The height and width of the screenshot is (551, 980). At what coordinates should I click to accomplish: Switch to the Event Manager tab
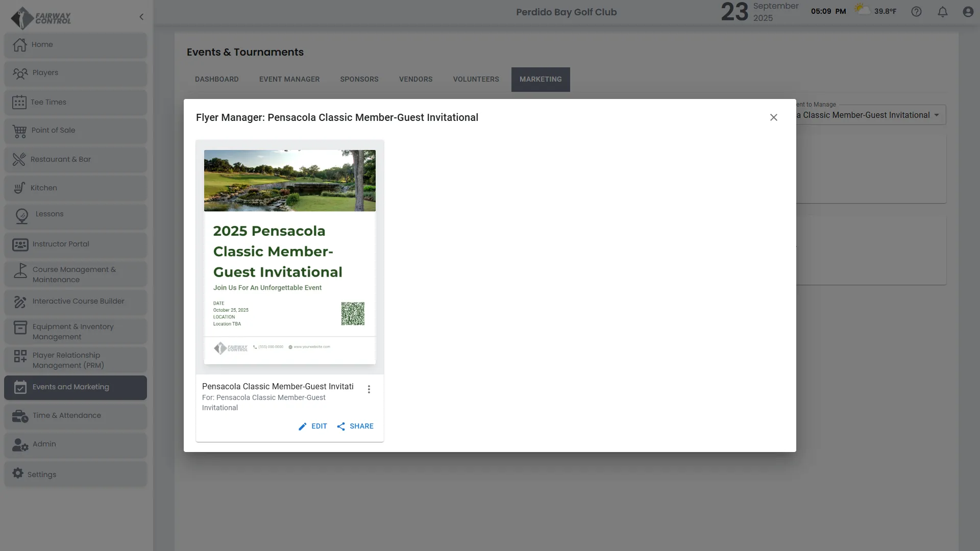coord(289,80)
